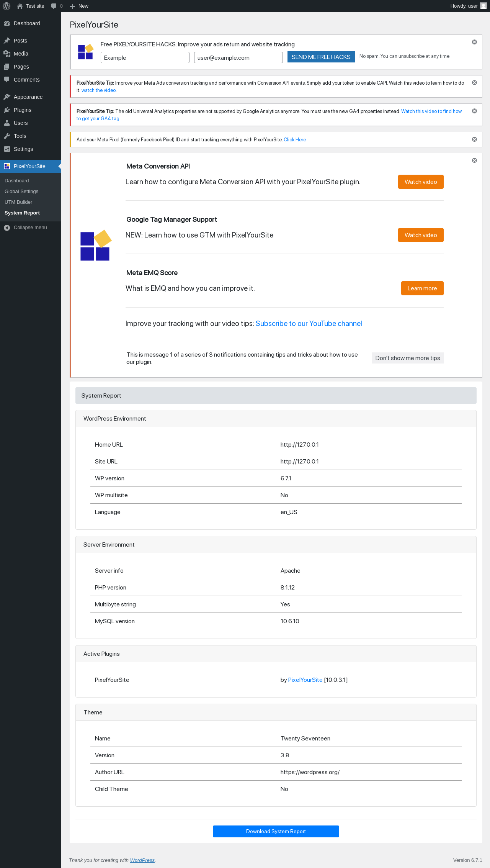490x868 pixels.
Task: Open the Plugins menu
Action: [x=31, y=110]
